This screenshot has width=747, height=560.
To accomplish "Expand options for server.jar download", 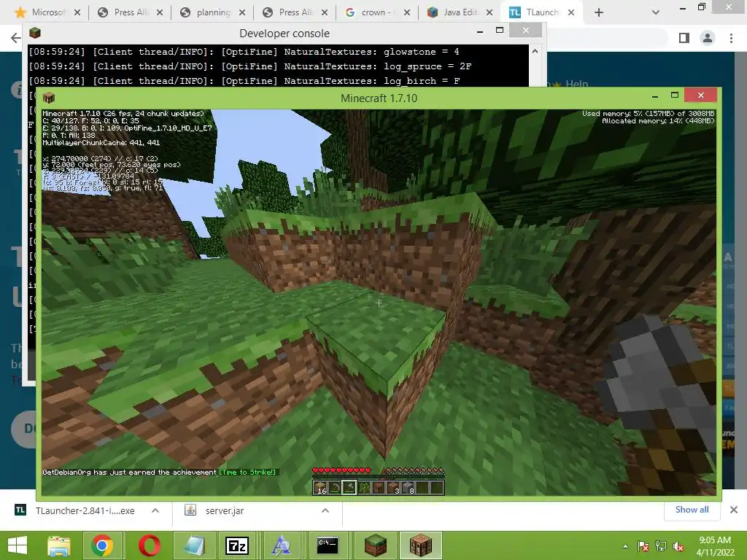I will pyautogui.click(x=325, y=510).
